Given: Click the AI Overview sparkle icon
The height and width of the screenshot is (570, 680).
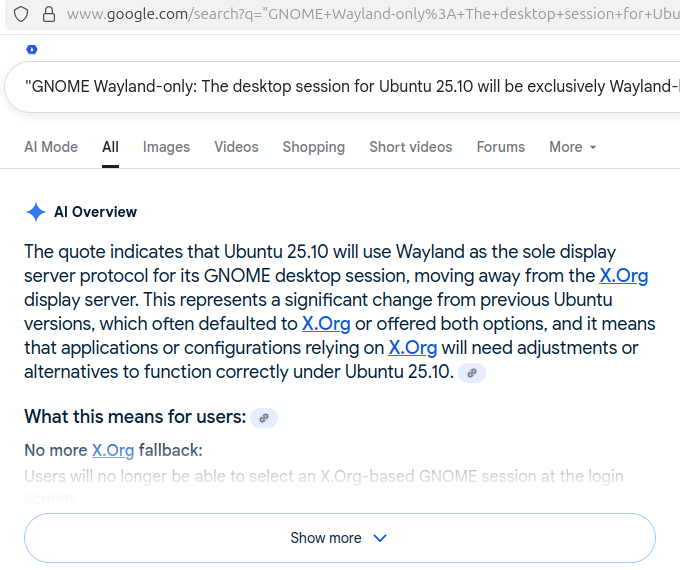Looking at the screenshot, I should (36, 212).
